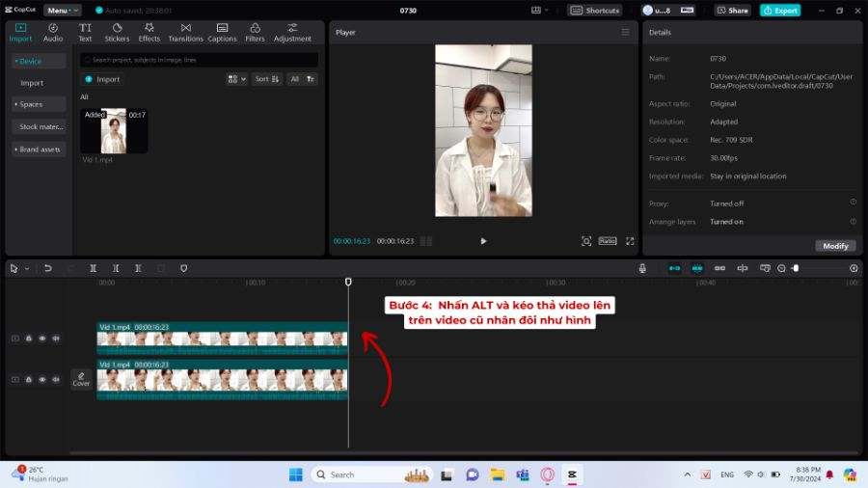Click the zoom in timeline plus icon

(854, 268)
